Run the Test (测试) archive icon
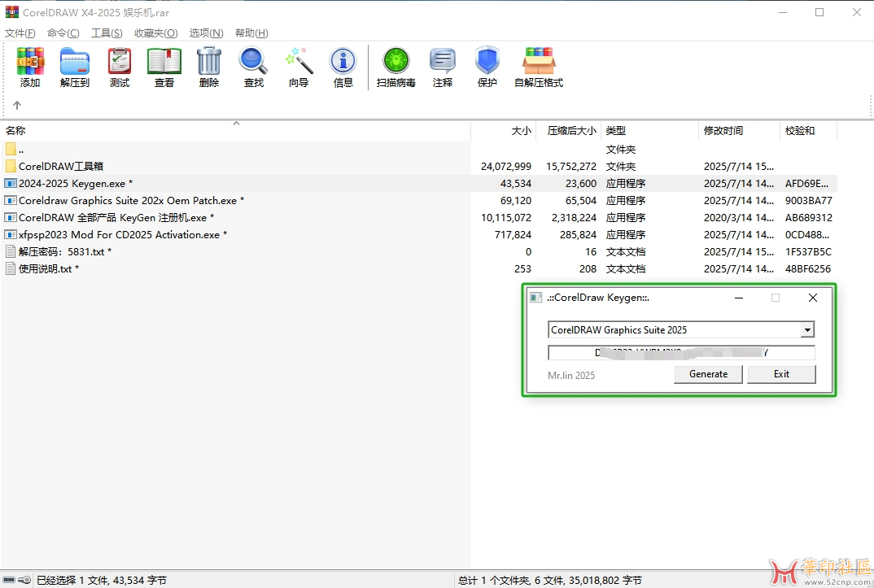Image resolution: width=874 pixels, height=588 pixels. tap(120, 61)
